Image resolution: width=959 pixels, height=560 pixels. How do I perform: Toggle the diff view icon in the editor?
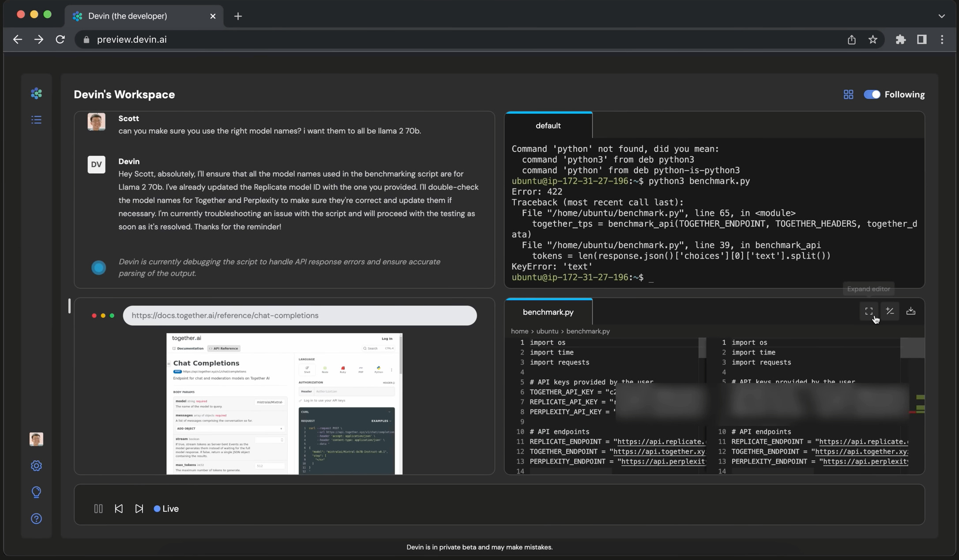[890, 311]
